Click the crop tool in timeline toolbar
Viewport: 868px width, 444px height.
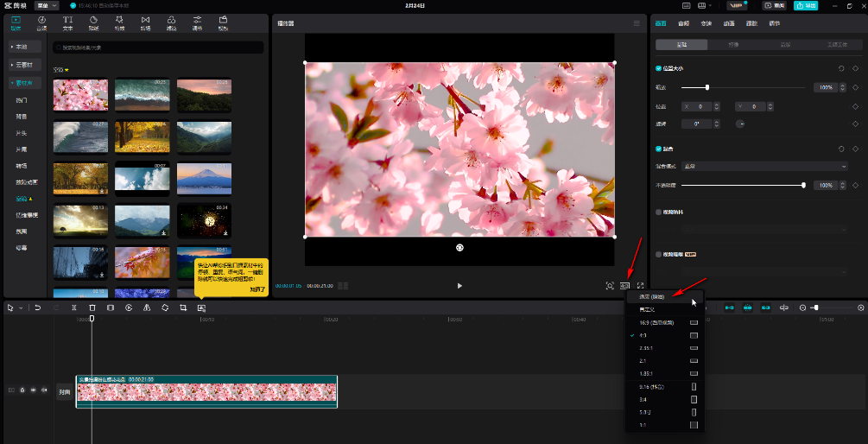(x=183, y=308)
